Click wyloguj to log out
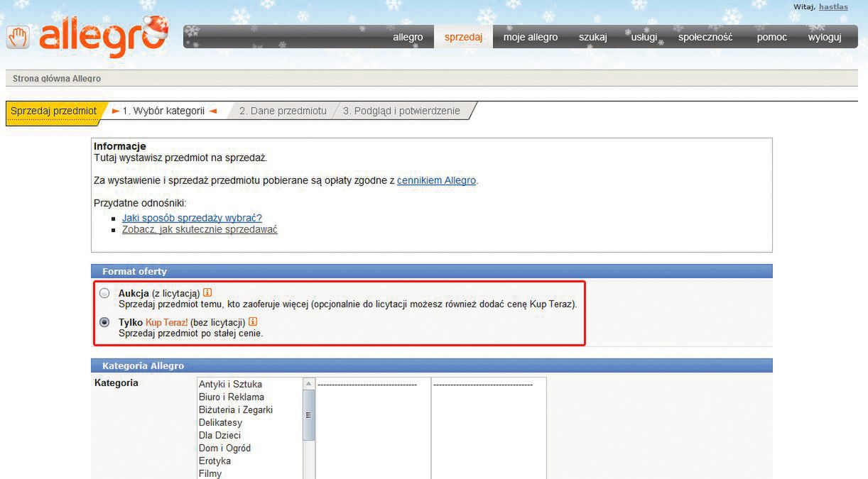The width and height of the screenshot is (868, 479). pos(825,37)
